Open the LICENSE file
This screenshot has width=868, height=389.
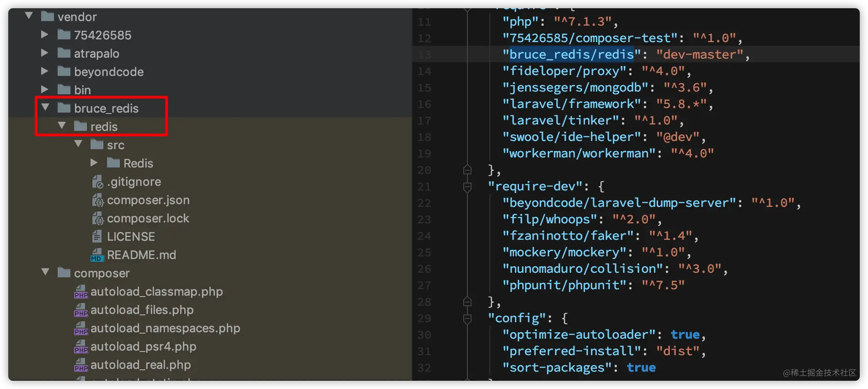(x=131, y=237)
